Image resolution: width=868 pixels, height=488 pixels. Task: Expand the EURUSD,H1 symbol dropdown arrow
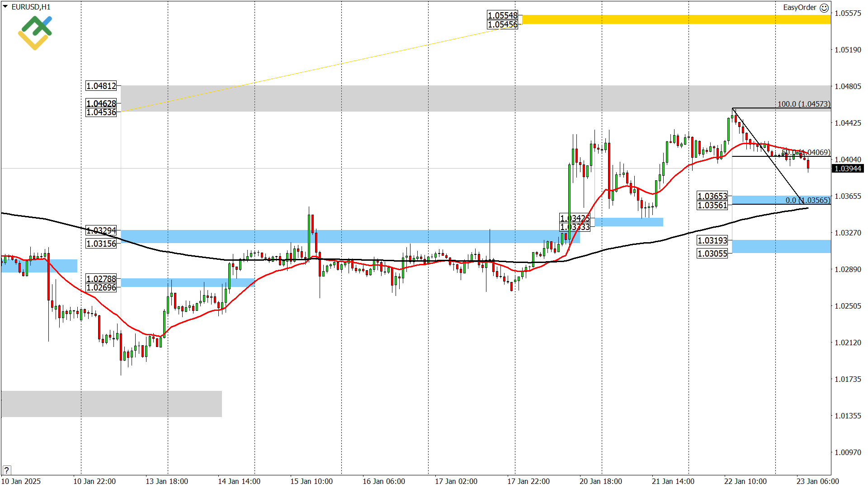point(5,7)
